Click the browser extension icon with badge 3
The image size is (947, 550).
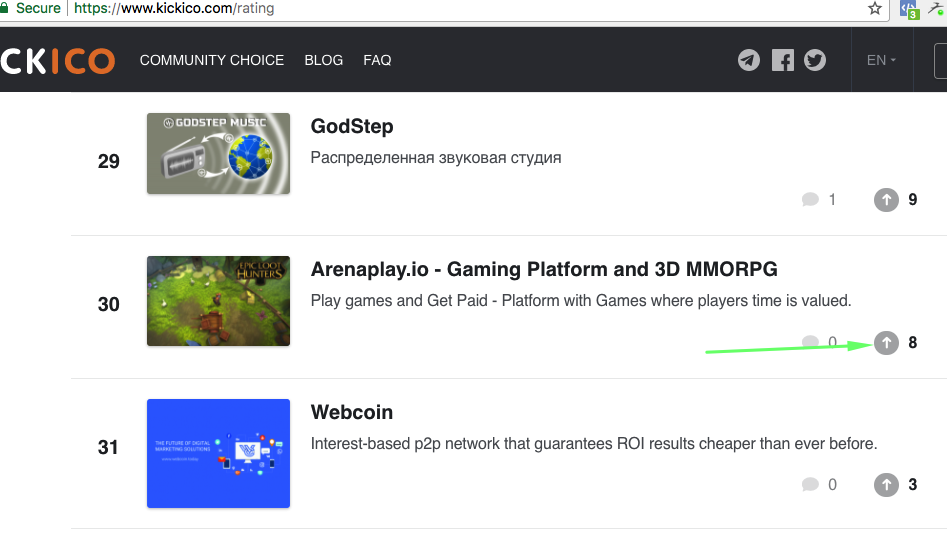pos(909,9)
